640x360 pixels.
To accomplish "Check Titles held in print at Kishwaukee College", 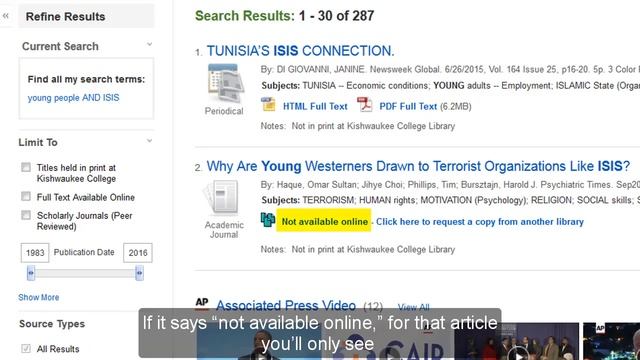I will pyautogui.click(x=26, y=167).
